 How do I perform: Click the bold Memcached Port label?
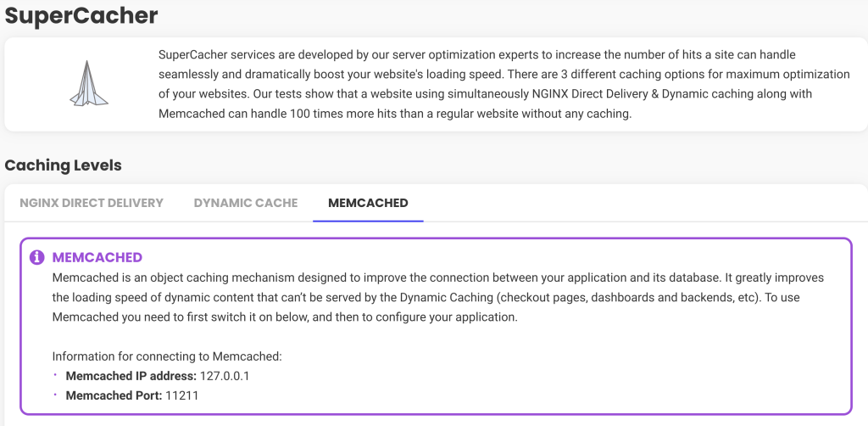(x=114, y=395)
